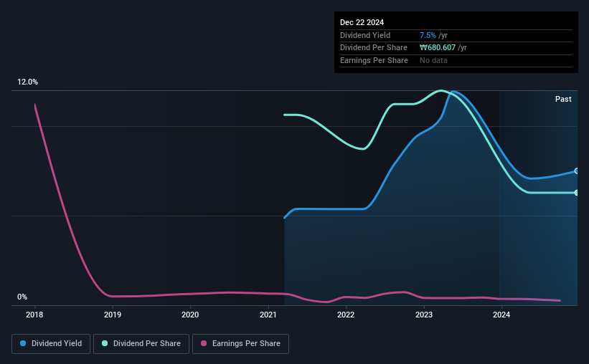Image resolution: width=589 pixels, height=364 pixels.
Task: Click the Past region label
Action: pyautogui.click(x=563, y=99)
